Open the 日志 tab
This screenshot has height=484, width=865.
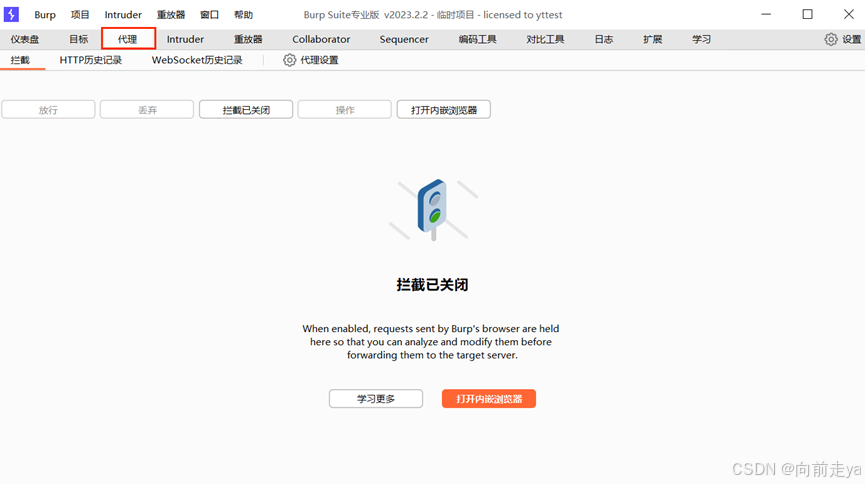[604, 39]
